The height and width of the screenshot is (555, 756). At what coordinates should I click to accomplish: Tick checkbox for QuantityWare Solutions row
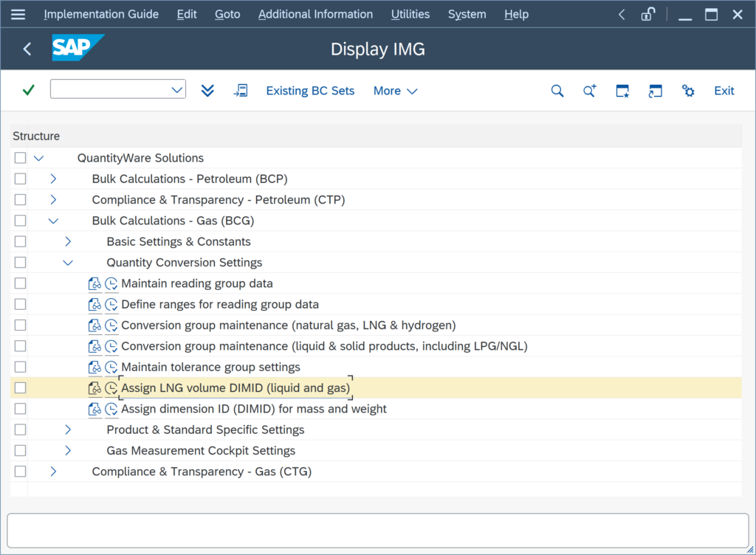20,158
